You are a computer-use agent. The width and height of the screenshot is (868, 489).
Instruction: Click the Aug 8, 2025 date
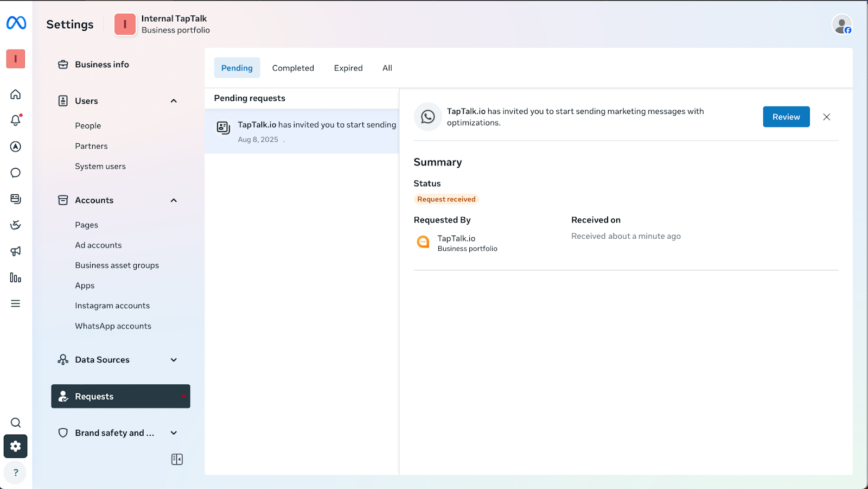[258, 139]
